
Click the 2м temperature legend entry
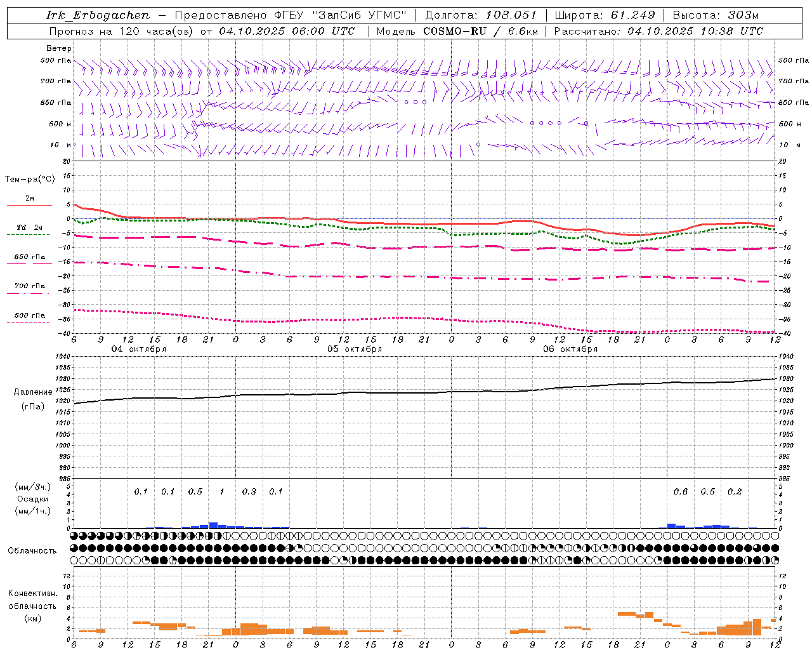[x=30, y=198]
